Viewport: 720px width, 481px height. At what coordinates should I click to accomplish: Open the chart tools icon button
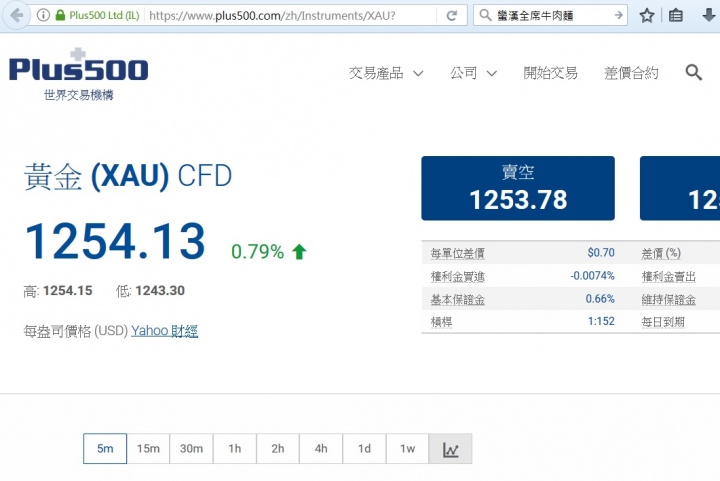pyautogui.click(x=450, y=448)
